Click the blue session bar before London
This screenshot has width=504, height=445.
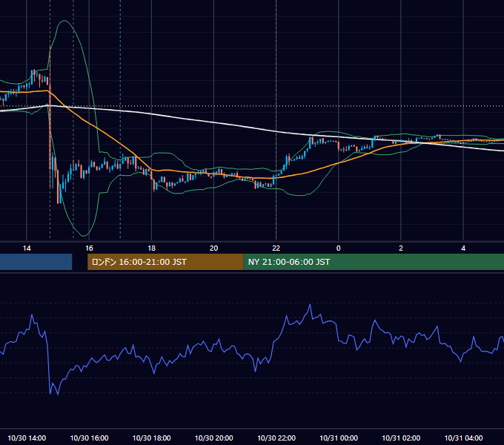[36, 262]
